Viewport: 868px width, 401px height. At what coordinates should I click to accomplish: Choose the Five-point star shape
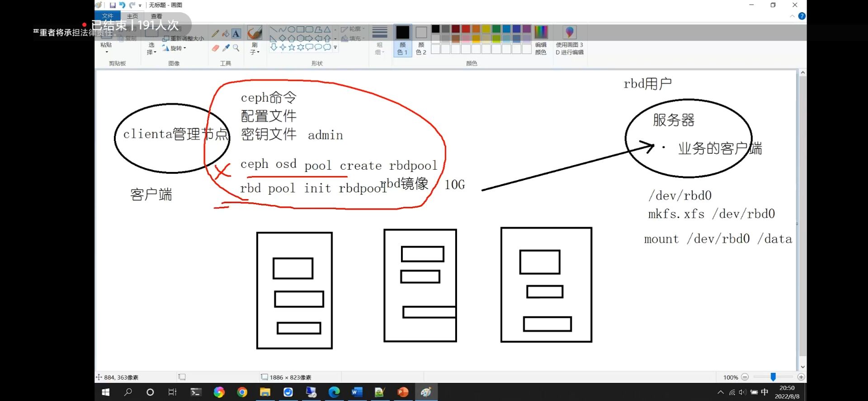[x=291, y=47]
